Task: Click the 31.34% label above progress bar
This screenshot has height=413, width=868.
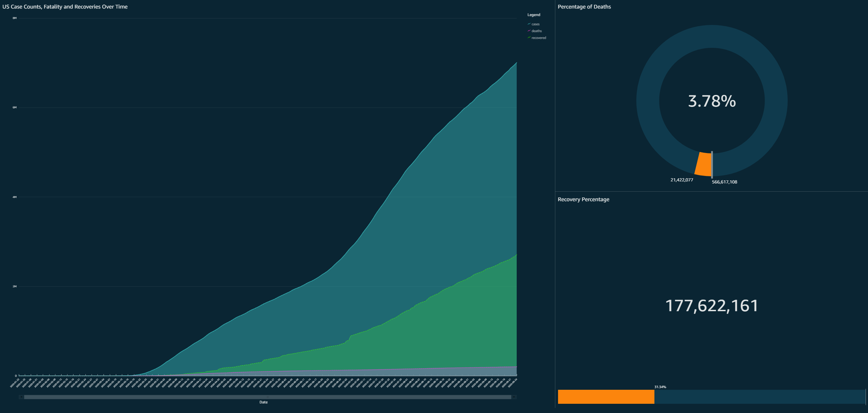Action: (x=660, y=387)
